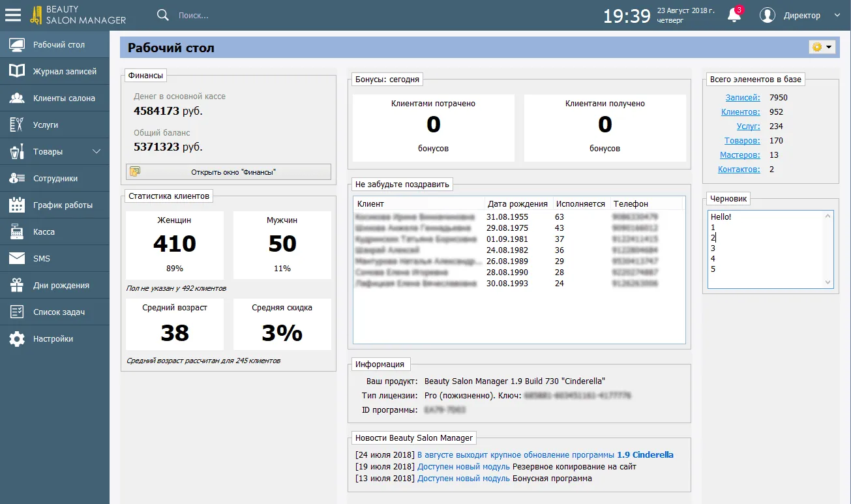Select the Касса menu item
The height and width of the screenshot is (504, 851).
(x=55, y=231)
